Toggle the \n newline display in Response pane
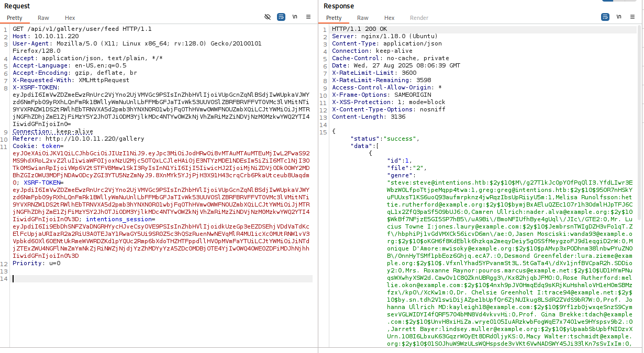 [x=619, y=17]
